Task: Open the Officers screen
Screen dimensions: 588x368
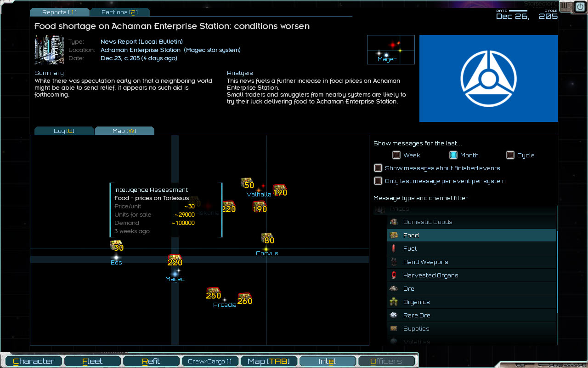Action: click(x=386, y=361)
